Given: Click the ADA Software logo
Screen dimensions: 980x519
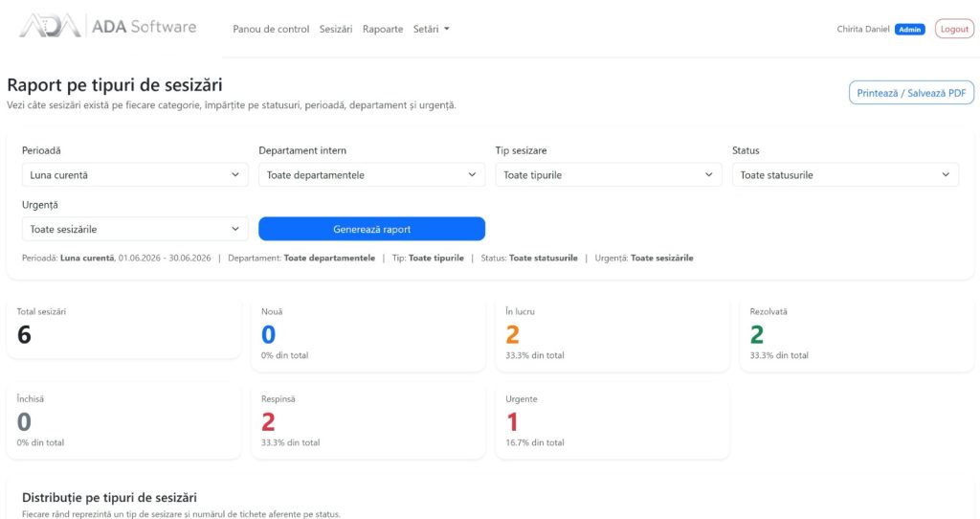Looking at the screenshot, I should tap(108, 26).
